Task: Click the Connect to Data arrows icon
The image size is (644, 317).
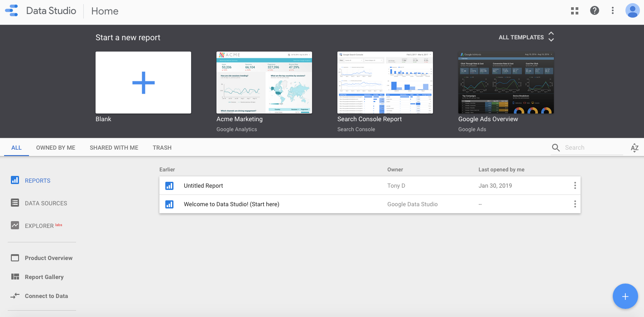Action: (x=15, y=296)
